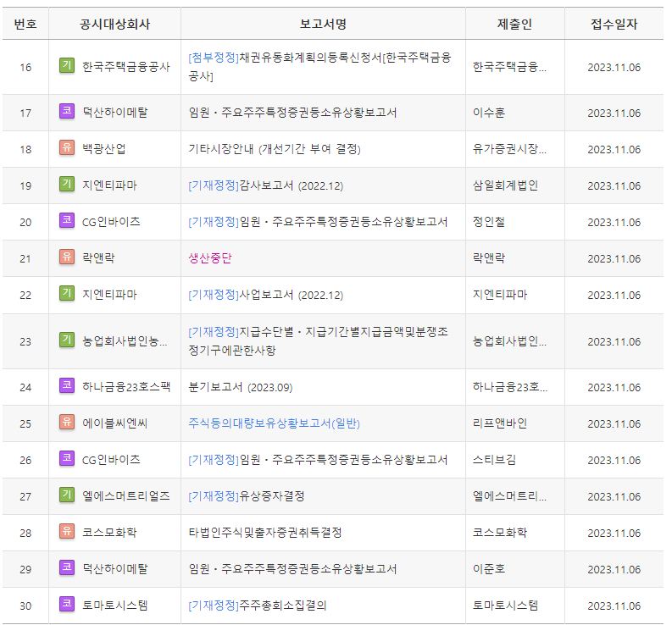The image size is (672, 625).
Task: Open [기재정정]사업보고서 (2022.12) report
Action: point(266,295)
